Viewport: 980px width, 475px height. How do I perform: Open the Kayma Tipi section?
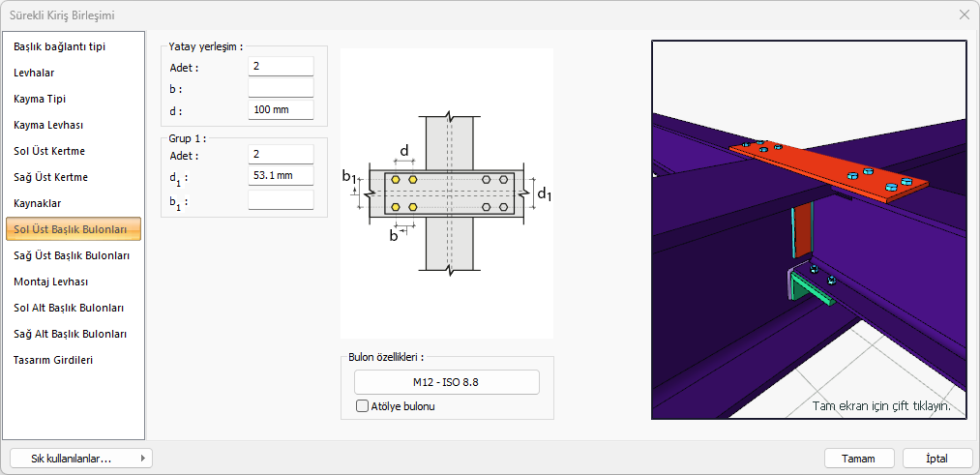(x=40, y=99)
